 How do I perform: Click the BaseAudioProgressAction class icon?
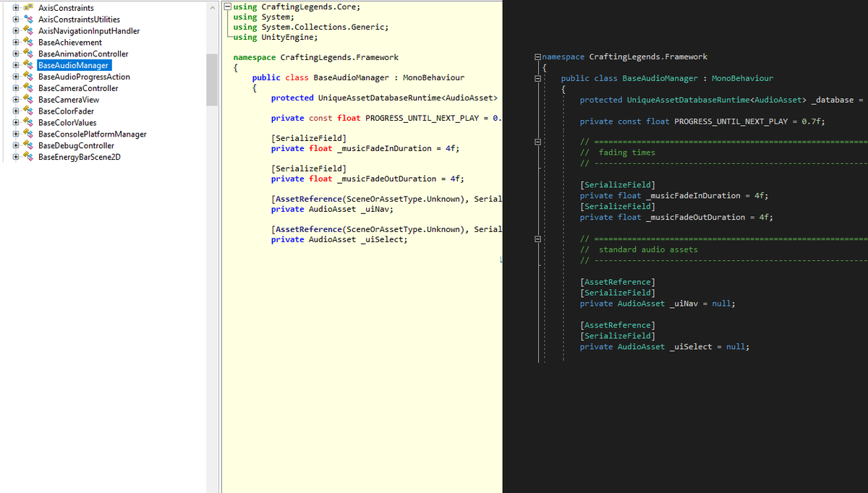click(27, 77)
